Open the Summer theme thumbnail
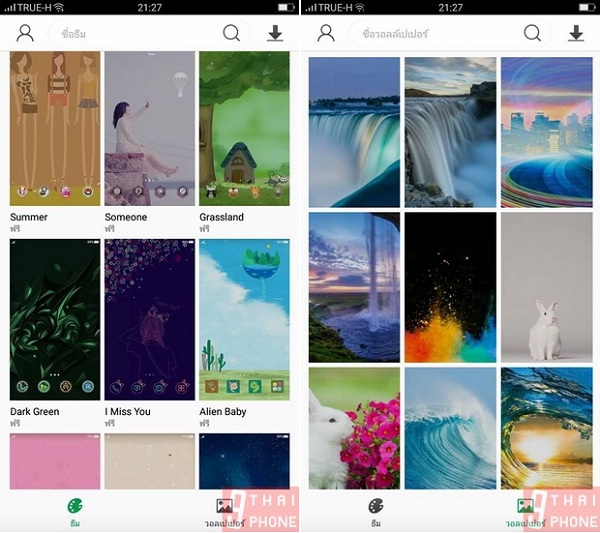Image resolution: width=600 pixels, height=533 pixels. (x=55, y=128)
